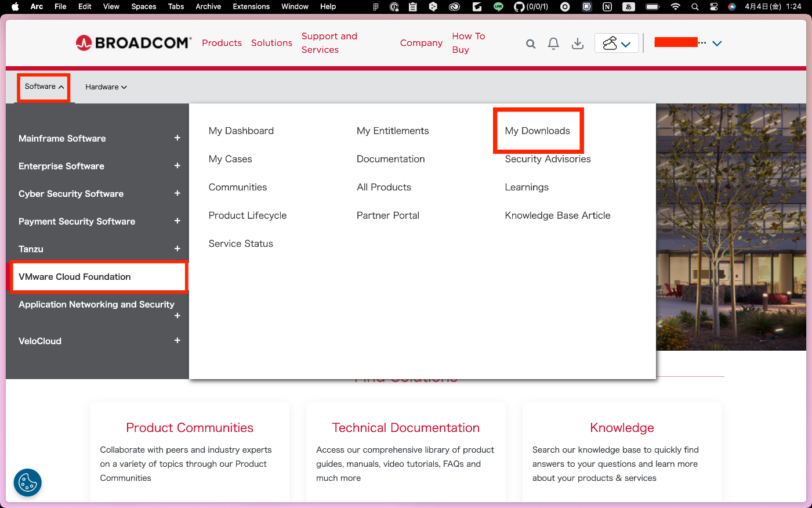Open Service Status link
The height and width of the screenshot is (508, 812).
[x=241, y=244]
